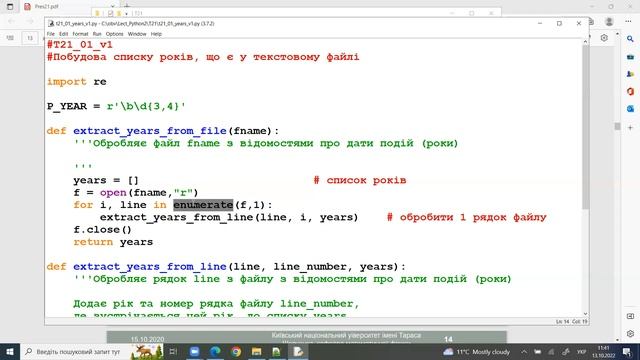Go back using Edge back arrow
640x360 pixels.
[11, 22]
